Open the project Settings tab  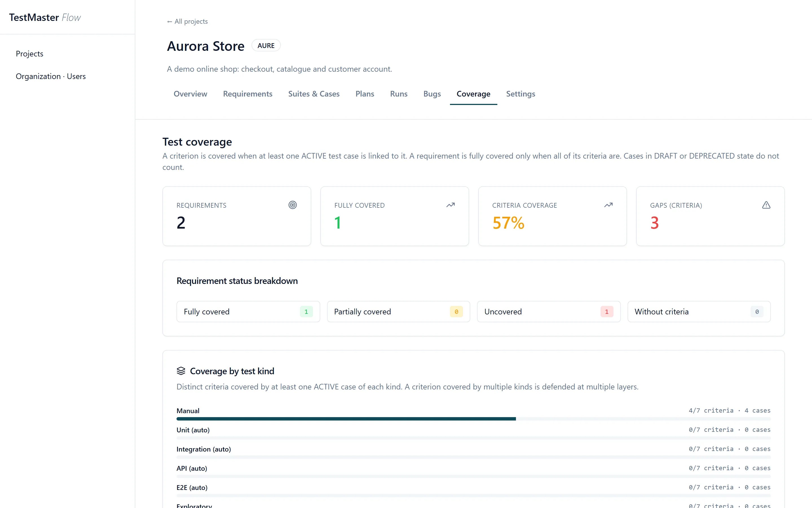point(520,94)
